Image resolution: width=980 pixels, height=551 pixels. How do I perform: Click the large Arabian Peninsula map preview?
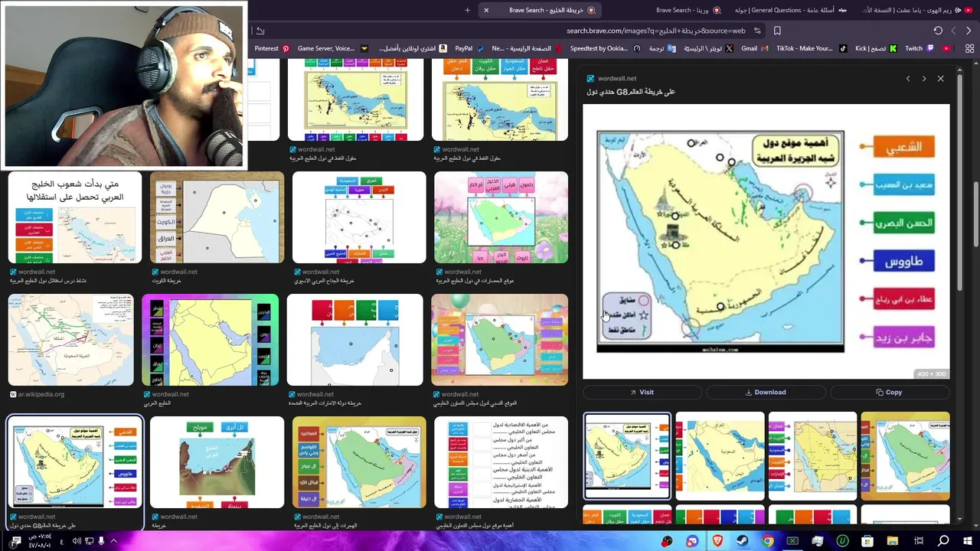(x=766, y=241)
